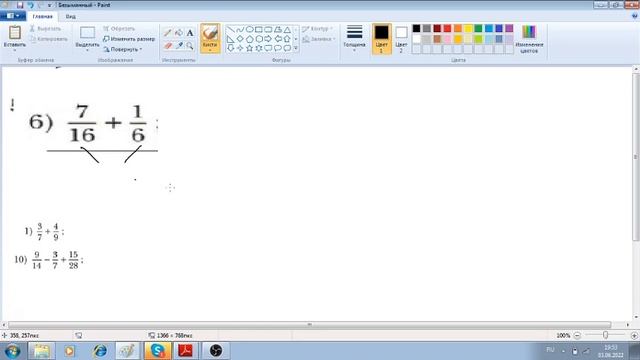
Task: Click the zoom slider handle
Action: (605, 335)
